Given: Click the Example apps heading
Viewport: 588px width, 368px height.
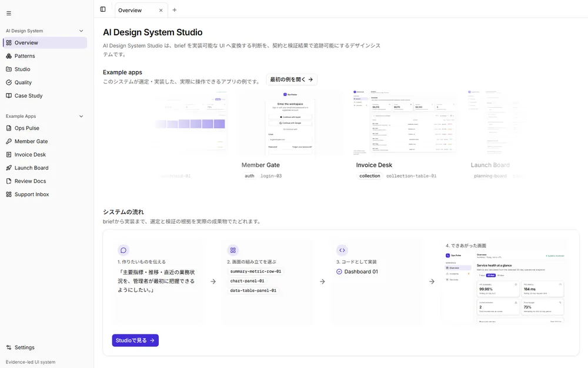Looking at the screenshot, I should 123,72.
